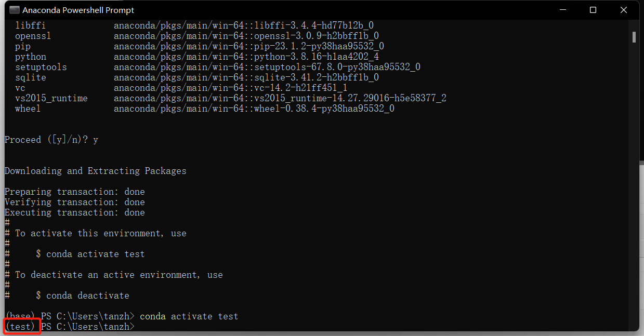Click the current PS C:\Users\tanzh> prompt line
644x336 pixels.
pyautogui.click(x=70, y=327)
